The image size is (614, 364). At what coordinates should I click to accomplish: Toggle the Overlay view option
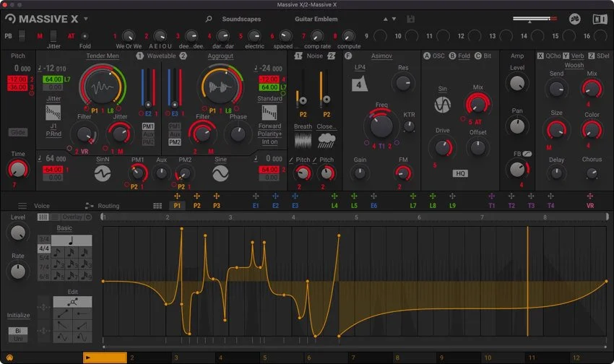[x=72, y=217]
